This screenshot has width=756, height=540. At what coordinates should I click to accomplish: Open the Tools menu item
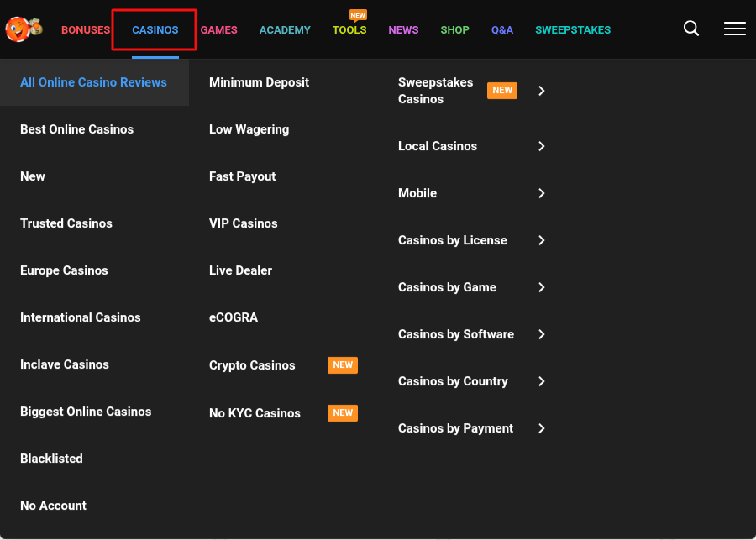click(349, 29)
